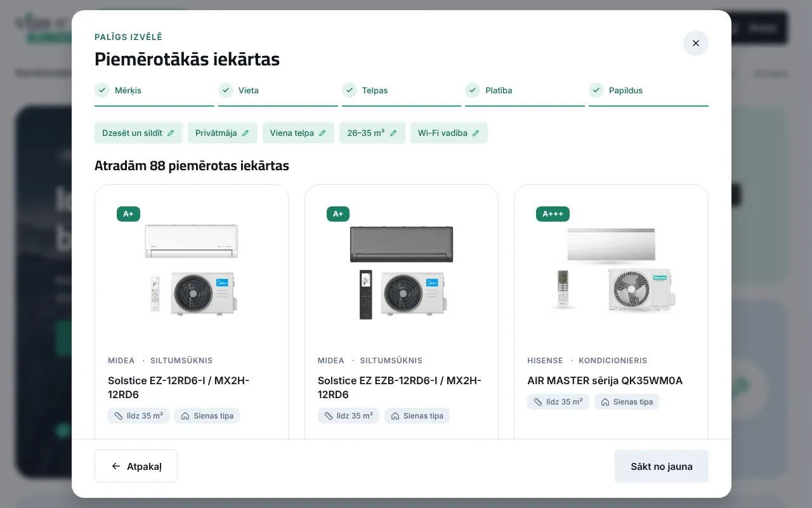
Task: Click the pencil icon on Privātmāja chip
Action: tap(246, 133)
